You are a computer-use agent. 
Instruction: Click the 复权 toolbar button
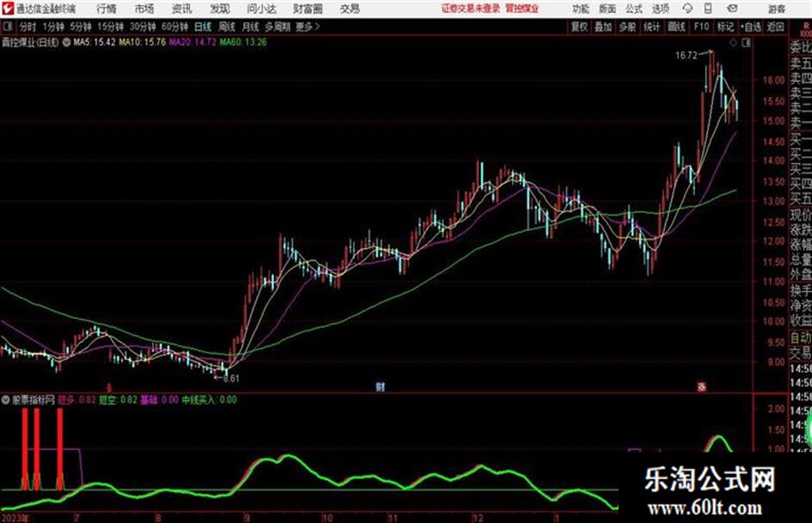579,27
